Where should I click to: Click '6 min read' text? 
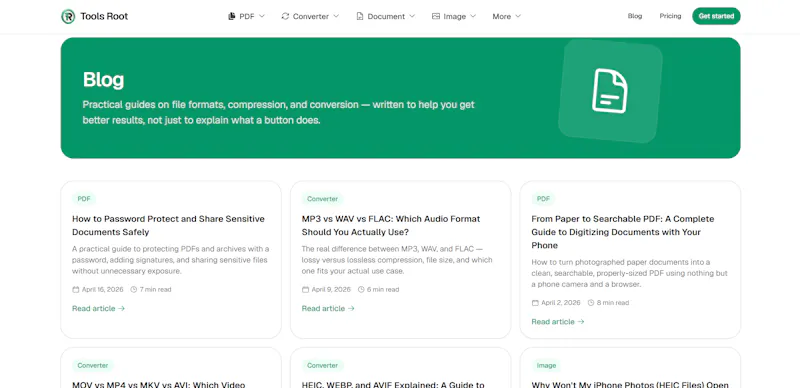(x=383, y=289)
